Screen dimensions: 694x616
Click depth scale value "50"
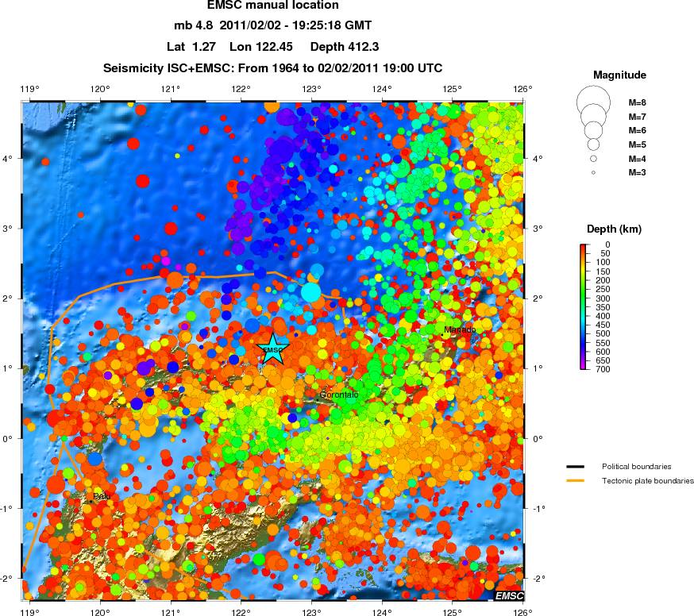click(x=605, y=253)
